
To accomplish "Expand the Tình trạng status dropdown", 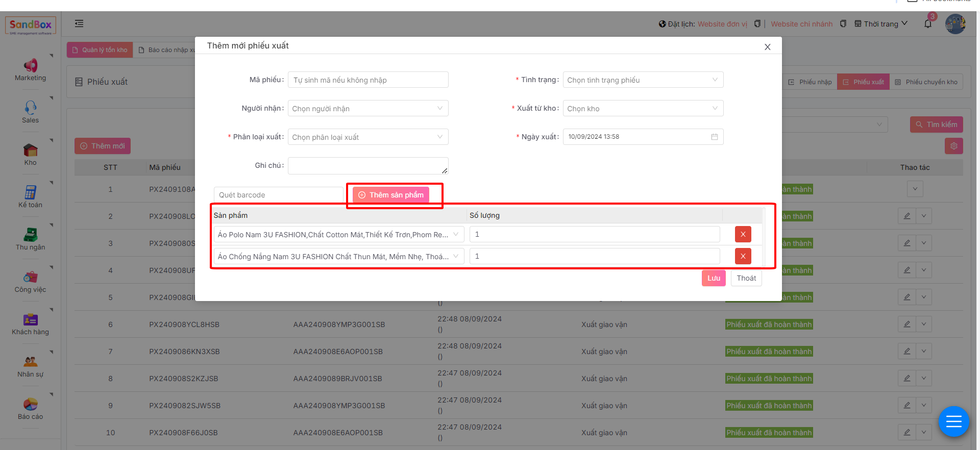I will (643, 80).
